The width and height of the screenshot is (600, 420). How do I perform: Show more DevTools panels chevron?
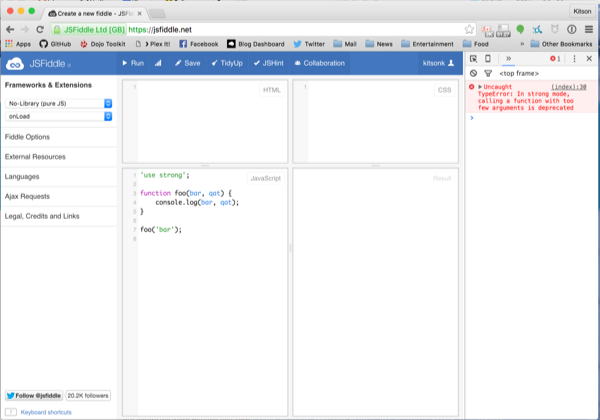click(x=508, y=59)
